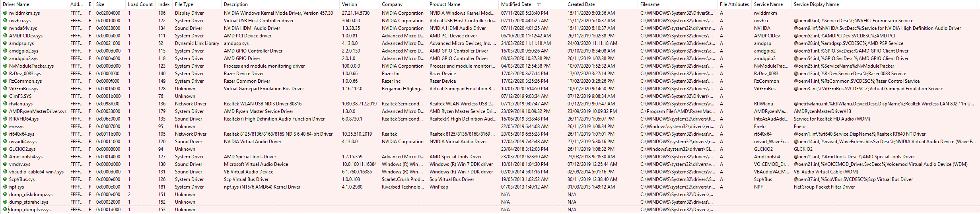The width and height of the screenshot is (980, 214).
Task: Select the dump_dumpfve.sys driver row
Action: tap(490, 209)
